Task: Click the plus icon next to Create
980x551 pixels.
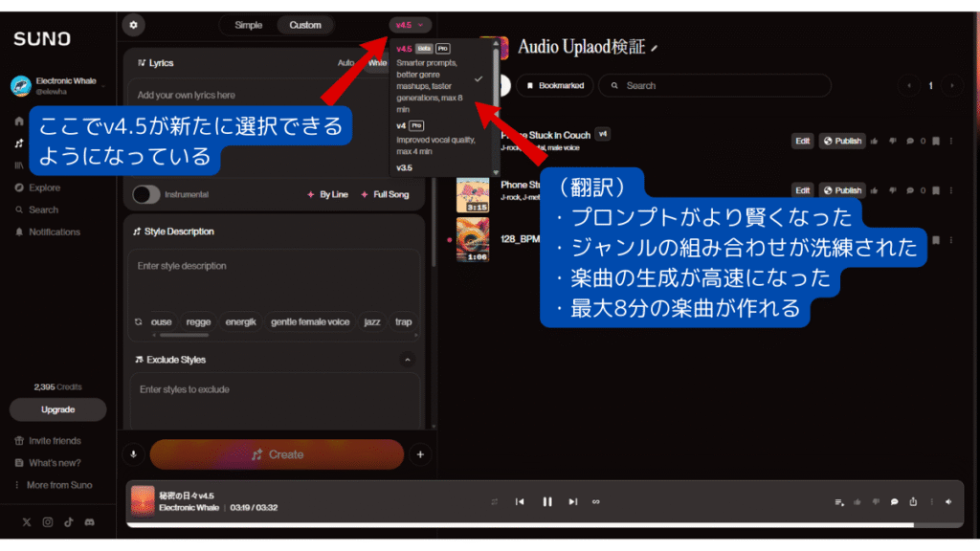Action: (420, 454)
